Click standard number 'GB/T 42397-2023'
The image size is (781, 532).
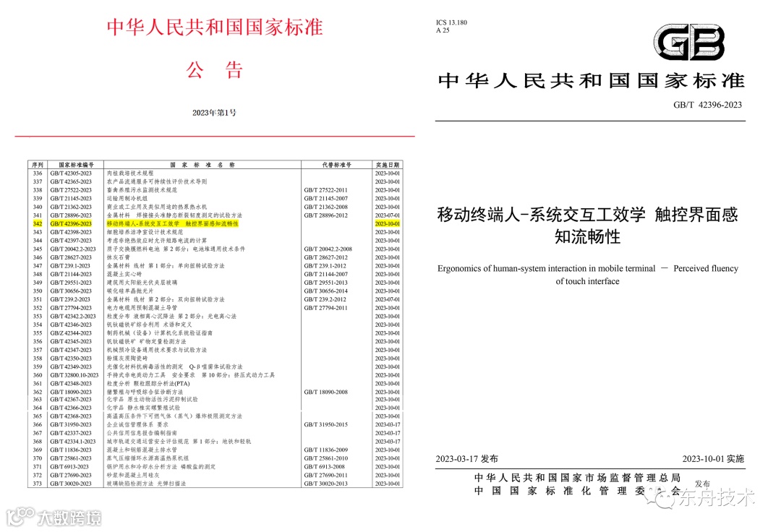71,241
